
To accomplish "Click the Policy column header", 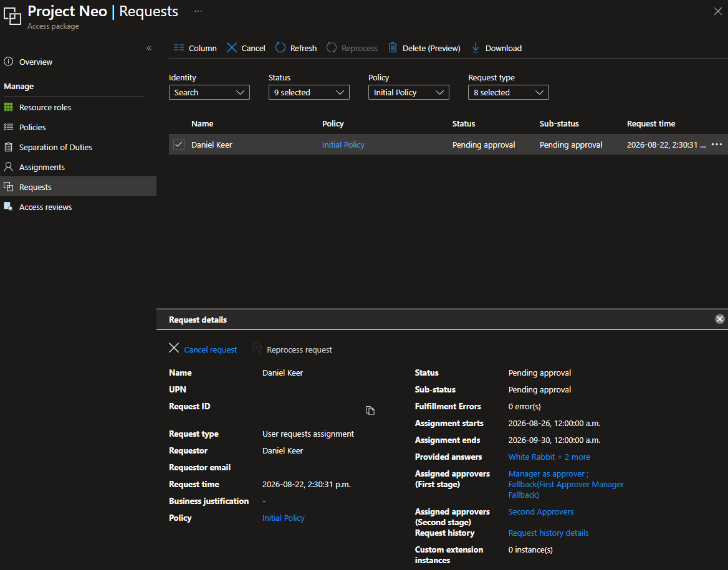I will point(333,123).
